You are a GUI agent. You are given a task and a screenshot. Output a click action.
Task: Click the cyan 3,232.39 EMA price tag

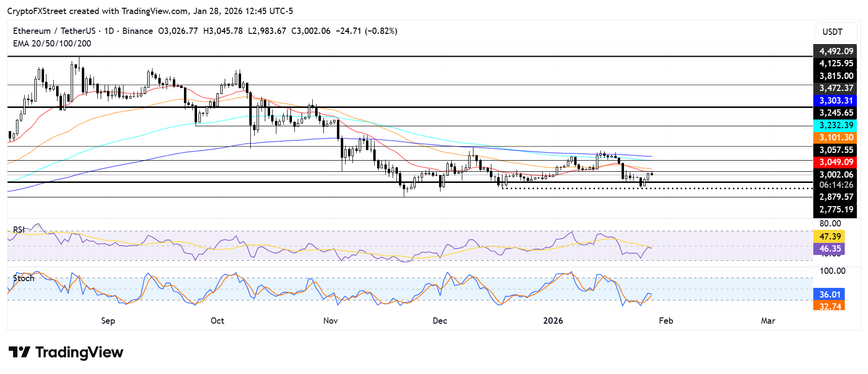coord(835,125)
